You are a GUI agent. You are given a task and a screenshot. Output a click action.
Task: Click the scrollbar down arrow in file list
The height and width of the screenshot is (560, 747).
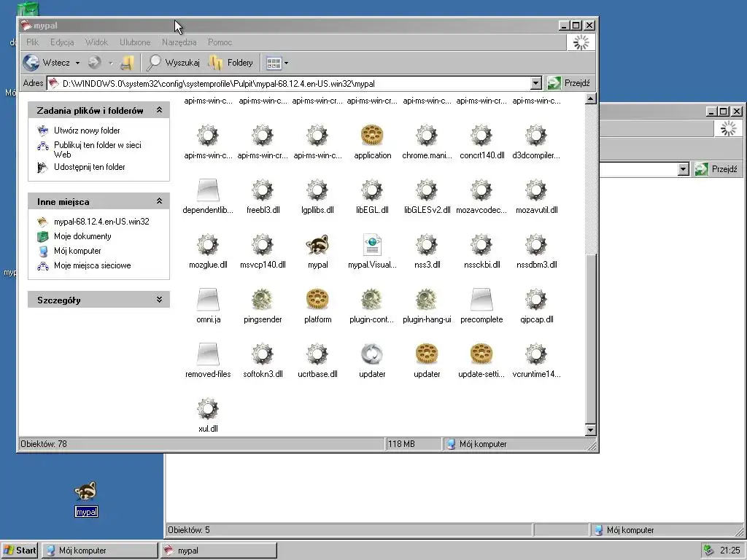tap(590, 430)
